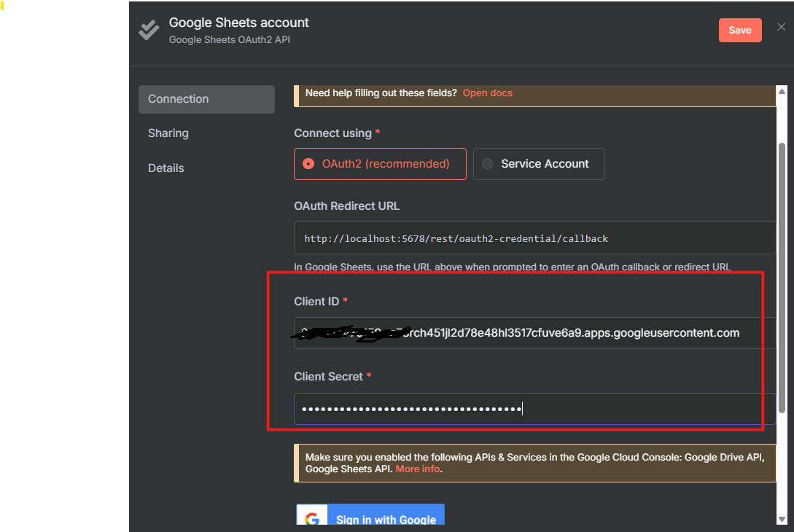The width and height of the screenshot is (794, 532).
Task: Open the Connection tab
Action: pyautogui.click(x=206, y=99)
